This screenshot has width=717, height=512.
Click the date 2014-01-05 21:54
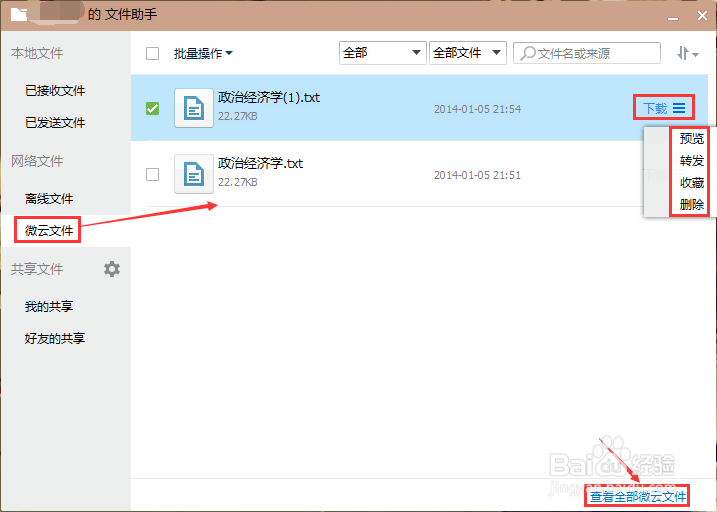477,109
